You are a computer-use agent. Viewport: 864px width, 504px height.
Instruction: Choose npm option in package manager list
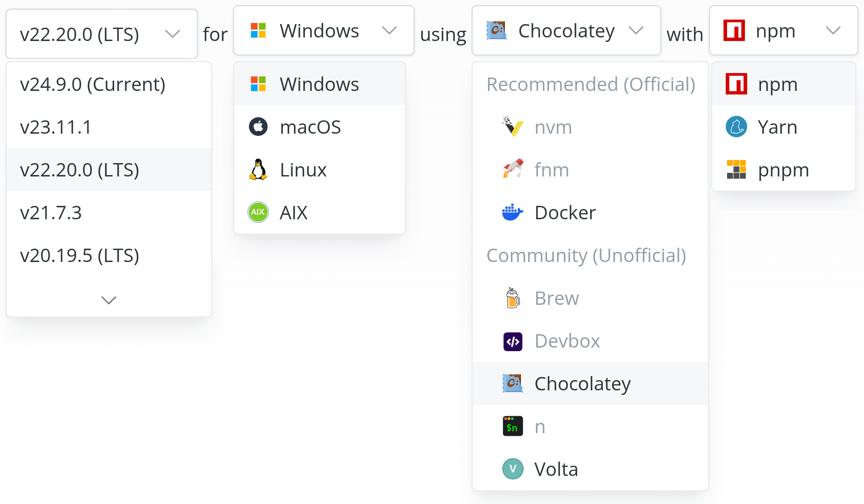tap(777, 84)
